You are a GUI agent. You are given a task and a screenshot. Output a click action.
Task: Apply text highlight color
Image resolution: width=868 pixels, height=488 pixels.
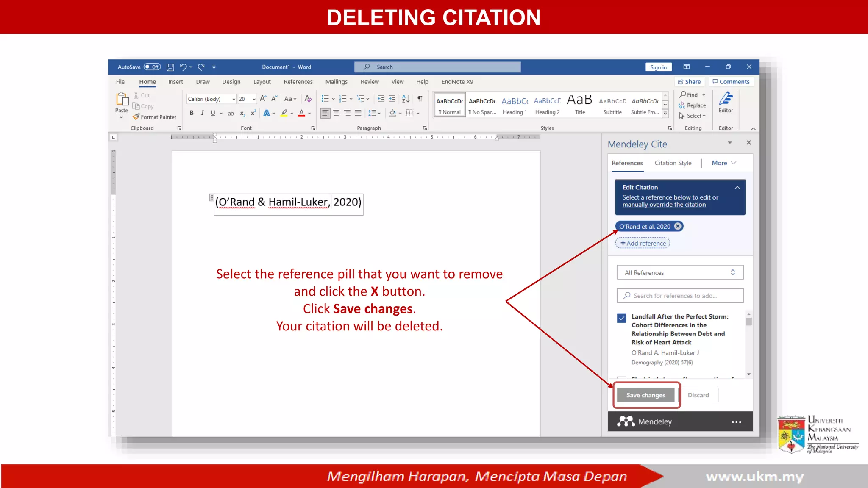[x=284, y=113]
